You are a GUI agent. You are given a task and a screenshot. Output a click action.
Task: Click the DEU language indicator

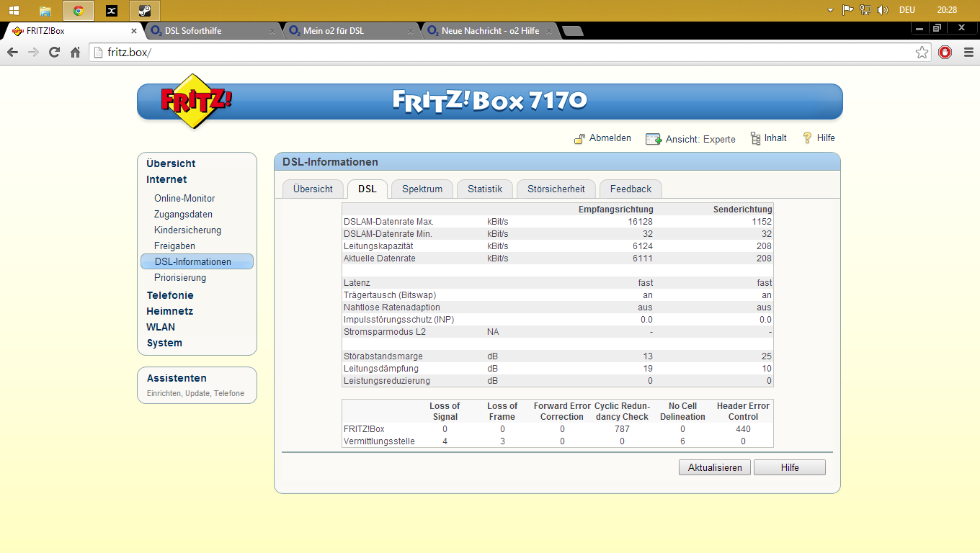tap(907, 10)
